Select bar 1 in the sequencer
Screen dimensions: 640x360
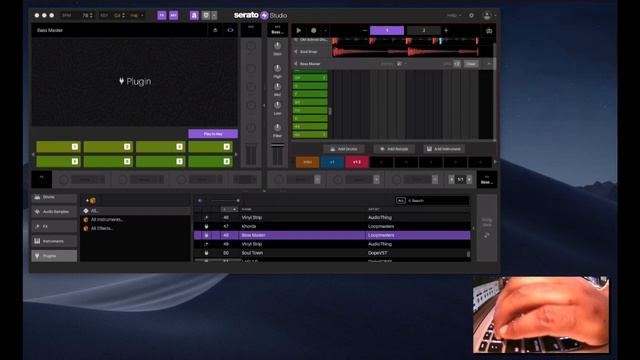click(x=387, y=30)
